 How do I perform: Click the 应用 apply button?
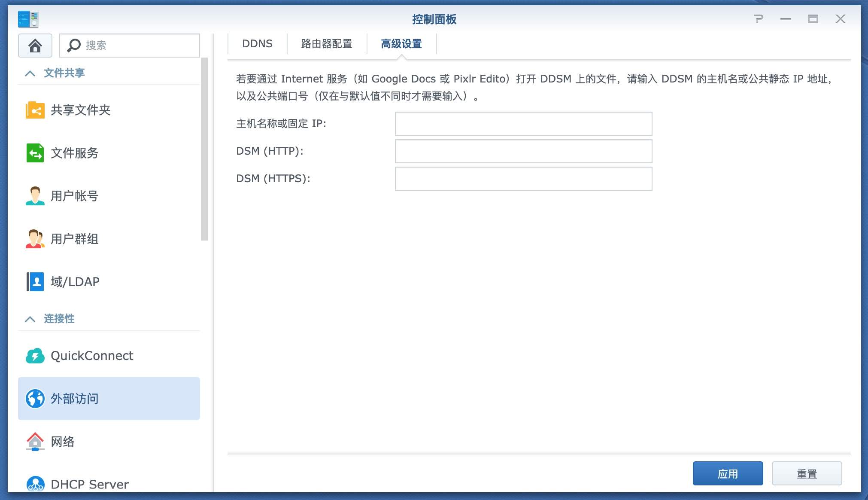(728, 473)
